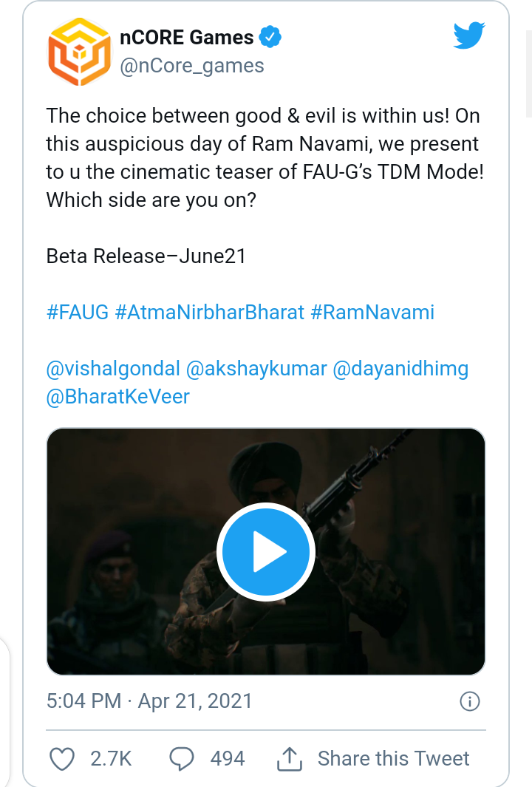Visit the @vishalgondal mention
532x787 pixels.
112,368
